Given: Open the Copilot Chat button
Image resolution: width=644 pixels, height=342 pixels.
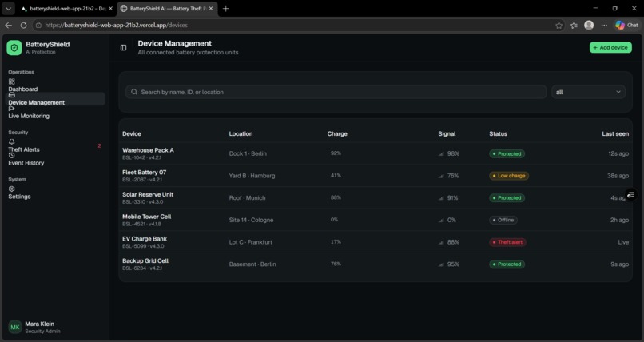Looking at the screenshot, I should [626, 25].
